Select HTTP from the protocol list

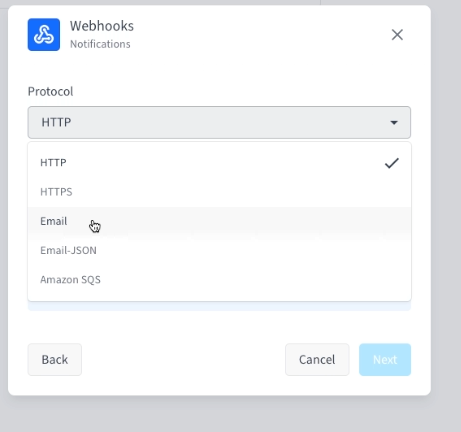pyautogui.click(x=219, y=163)
